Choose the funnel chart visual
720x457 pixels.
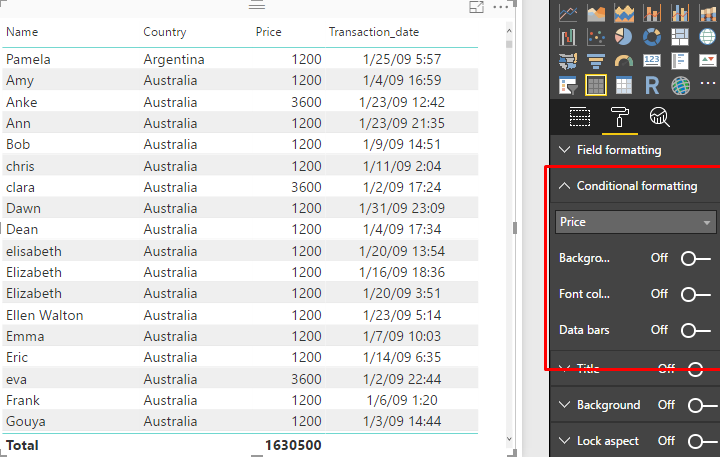coord(597,61)
